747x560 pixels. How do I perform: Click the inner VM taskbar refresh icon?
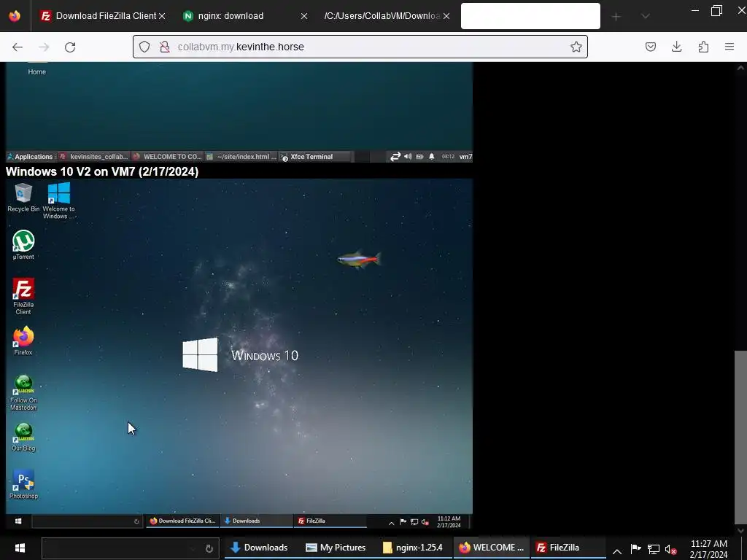[136, 521]
